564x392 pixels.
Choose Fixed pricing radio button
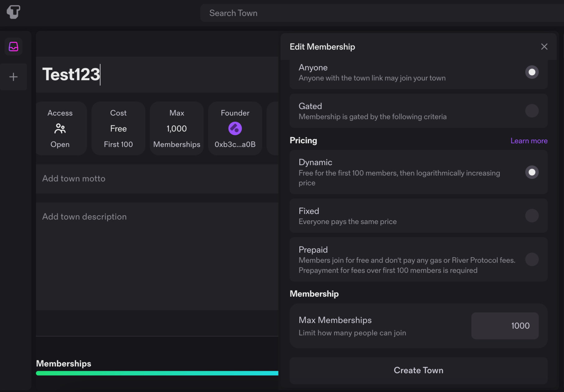coord(532,216)
